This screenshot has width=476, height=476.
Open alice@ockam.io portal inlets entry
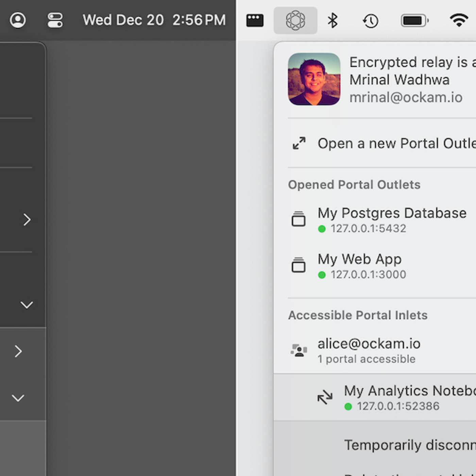click(x=369, y=350)
